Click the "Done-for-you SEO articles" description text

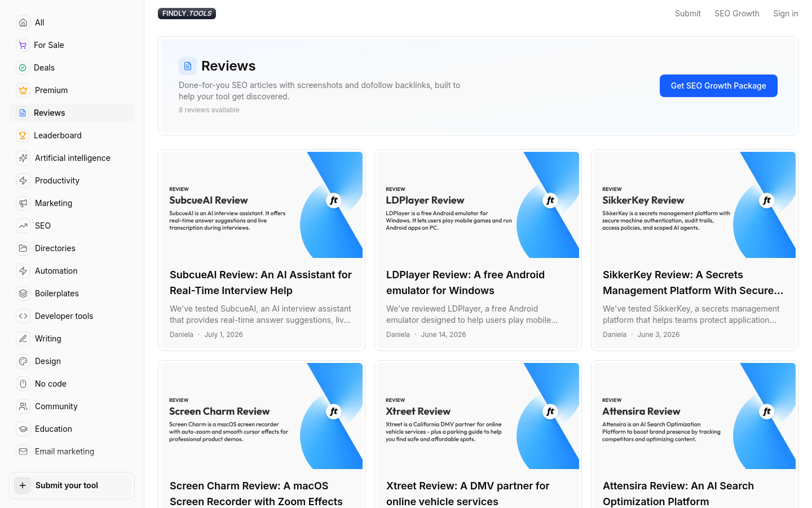(x=320, y=91)
